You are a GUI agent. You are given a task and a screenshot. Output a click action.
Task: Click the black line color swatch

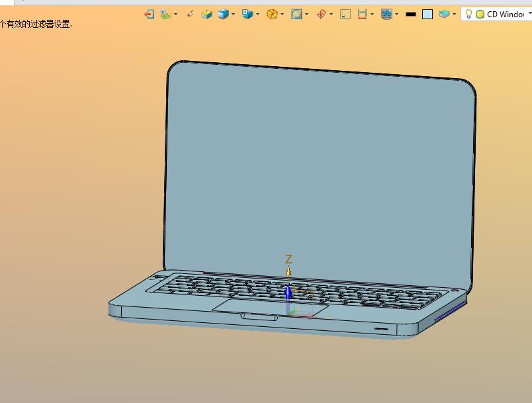pos(411,15)
